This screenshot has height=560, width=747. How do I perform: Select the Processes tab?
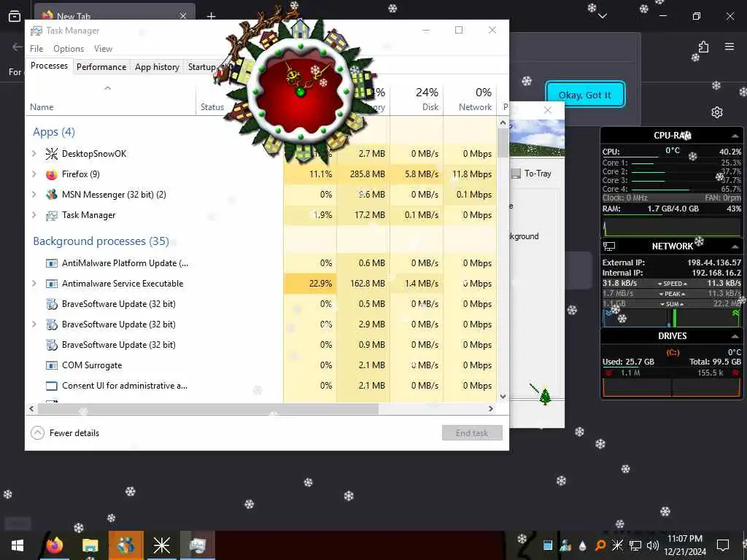[x=49, y=66]
